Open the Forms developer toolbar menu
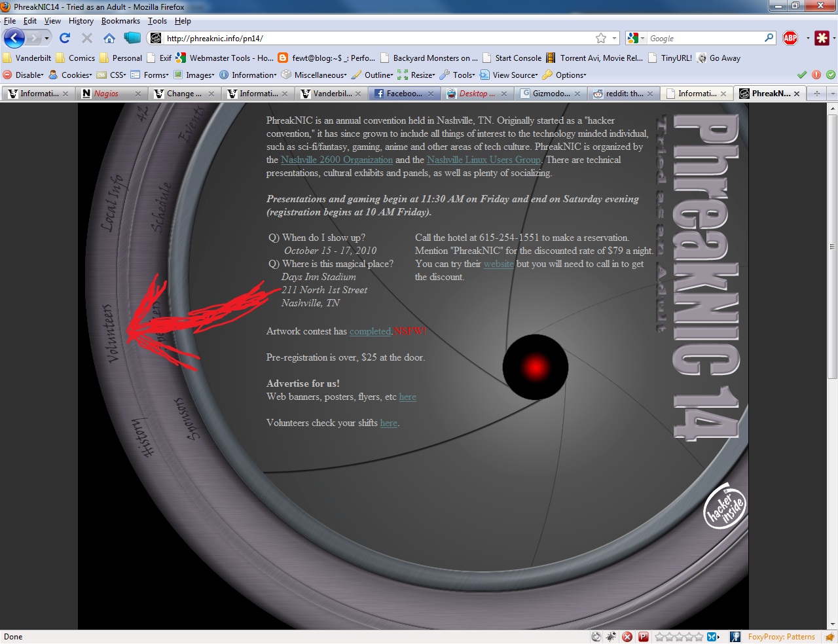This screenshot has height=644, width=838. coord(150,75)
